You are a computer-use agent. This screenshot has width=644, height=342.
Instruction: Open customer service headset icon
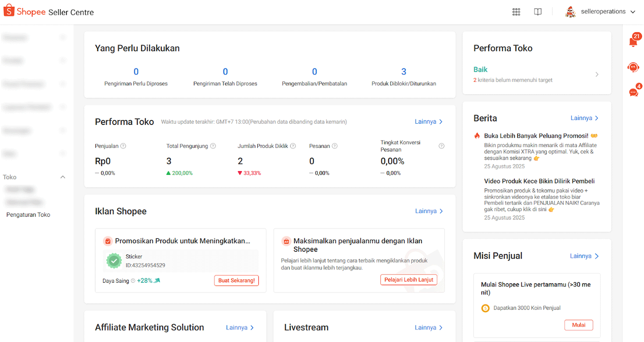pos(633,67)
